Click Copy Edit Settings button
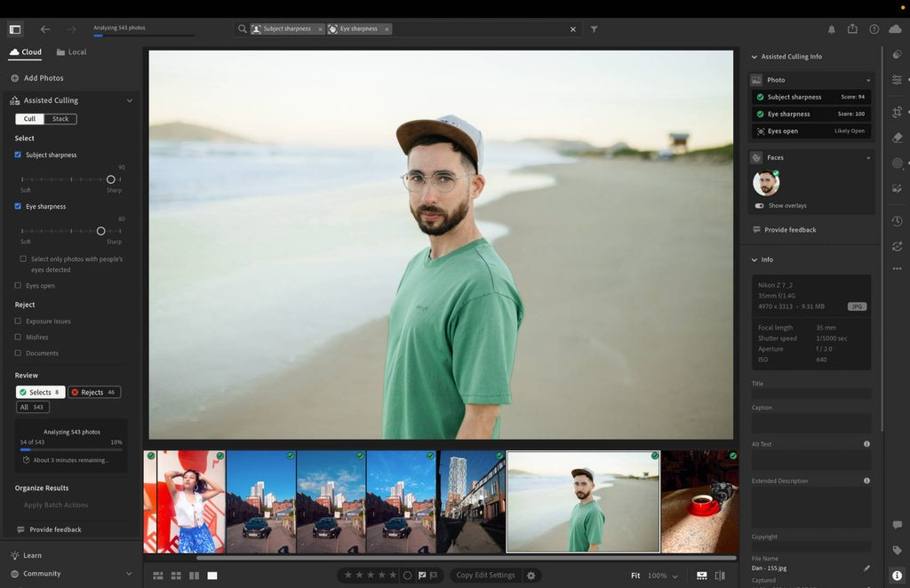910x588 pixels. click(x=485, y=576)
